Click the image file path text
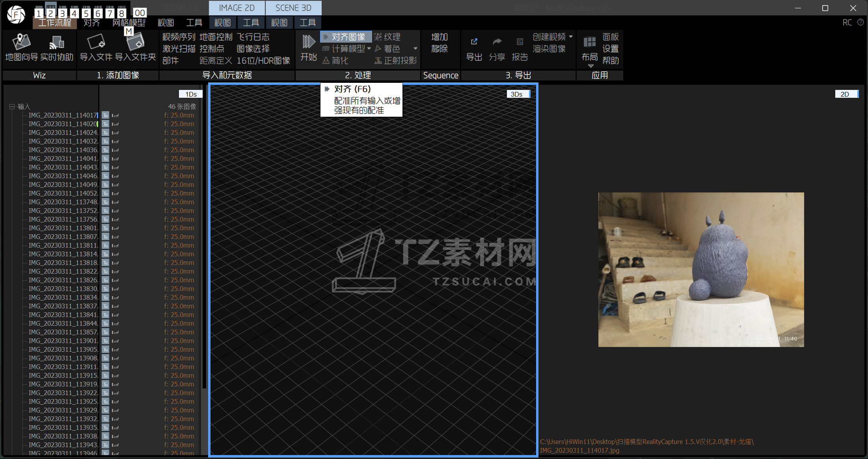The image size is (868, 459). 646,446
